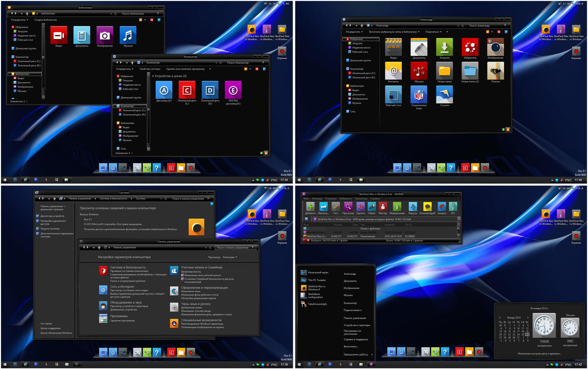This screenshot has width=588, height=369.
Task: Click the analog clock labeled Москва
Action: [569, 328]
